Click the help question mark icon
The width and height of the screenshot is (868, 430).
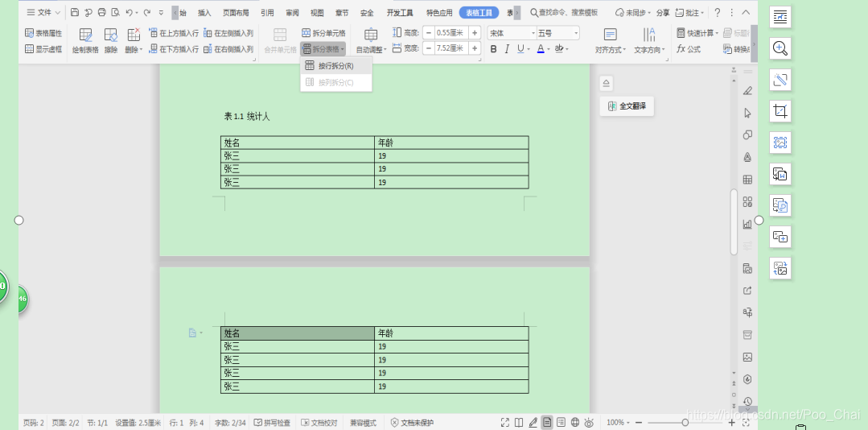(x=718, y=12)
